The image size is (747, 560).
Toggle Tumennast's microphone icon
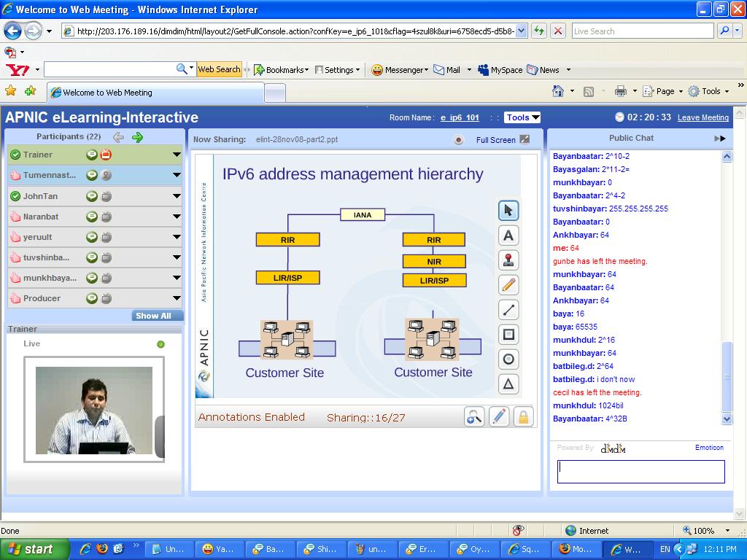(106, 175)
